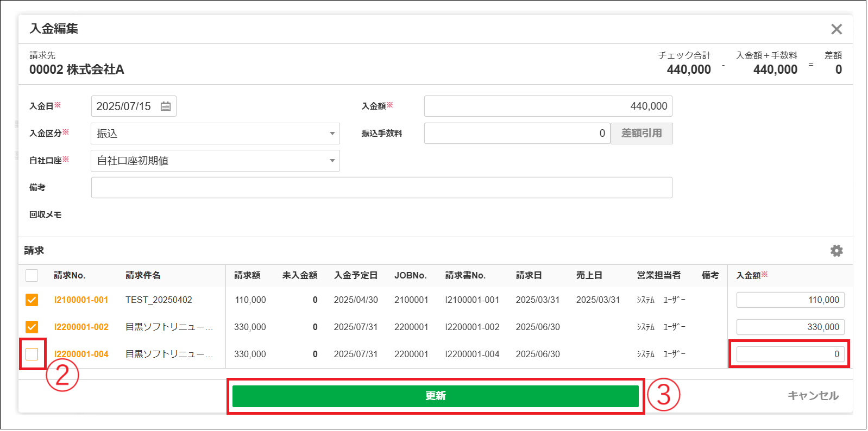Click the 請求件名 column header
The image size is (868, 431).
(x=143, y=275)
